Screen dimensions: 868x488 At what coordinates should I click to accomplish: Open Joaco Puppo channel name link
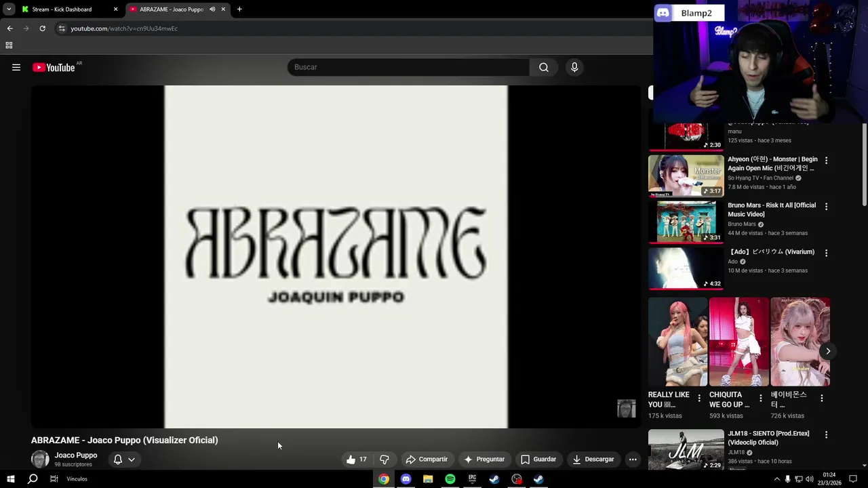coord(76,455)
